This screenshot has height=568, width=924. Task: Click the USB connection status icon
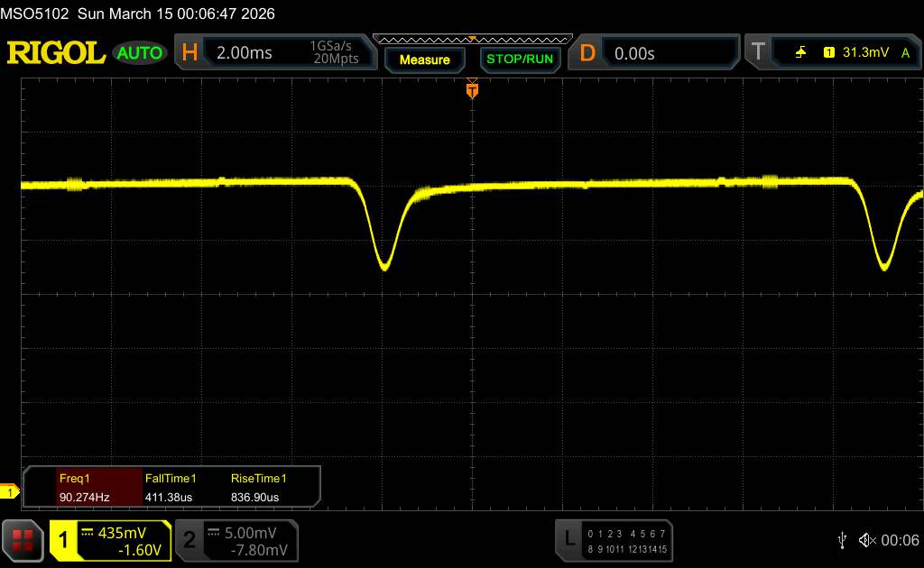(841, 539)
